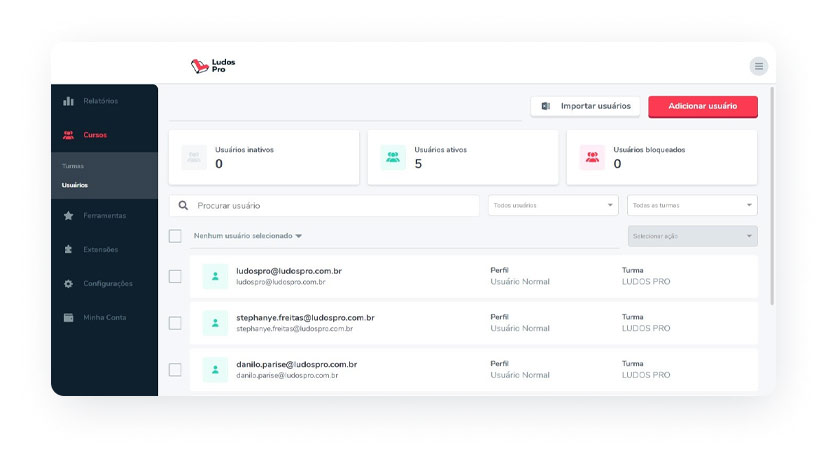This screenshot has width=827, height=458.
Task: Click the Excel icon in Importar usuários
Action: coord(546,106)
